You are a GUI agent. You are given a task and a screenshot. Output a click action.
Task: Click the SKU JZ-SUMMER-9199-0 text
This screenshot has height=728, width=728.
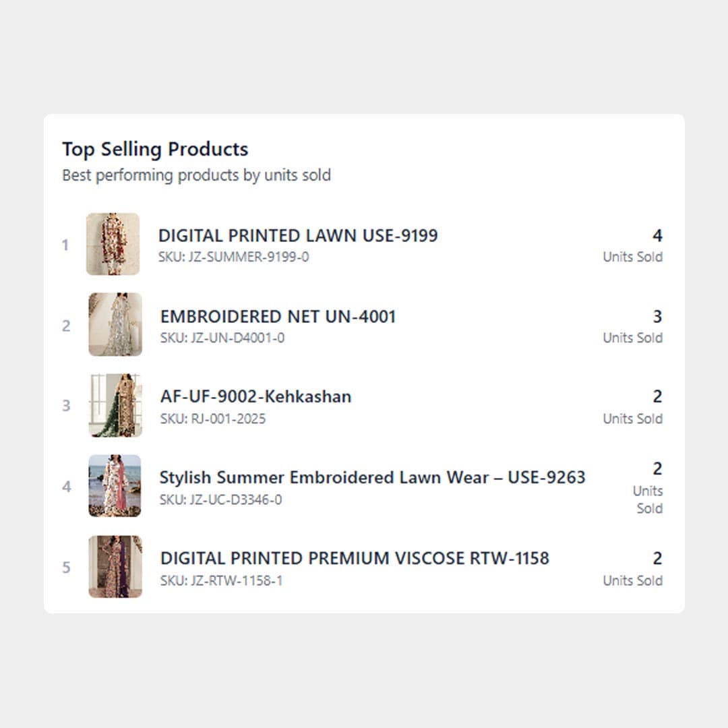(233, 257)
